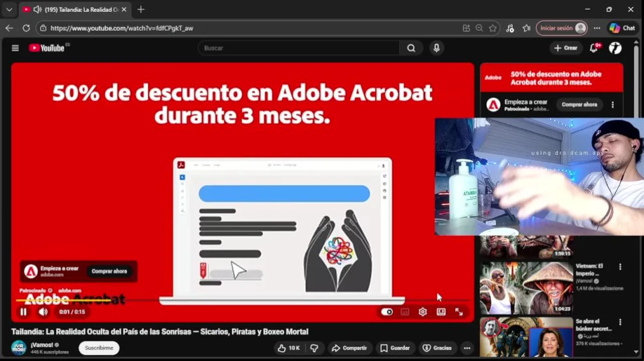The width and height of the screenshot is (644, 361).
Task: Click Comprar ahora in sidebar ad
Action: click(x=579, y=105)
